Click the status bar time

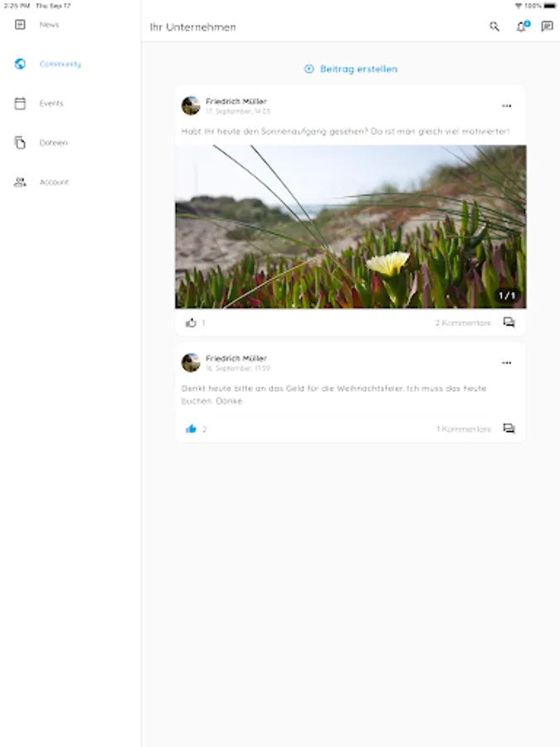click(17, 6)
